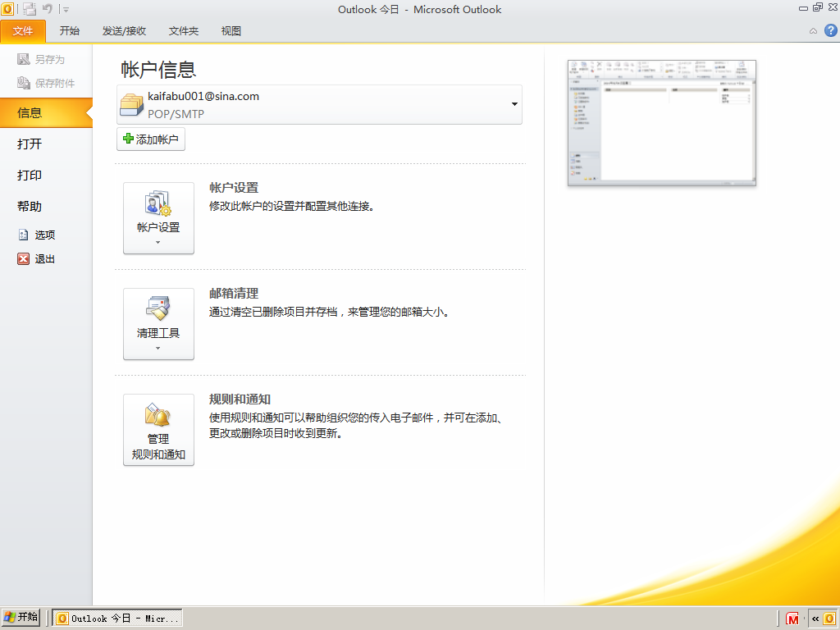Viewport: 840px width, 630px height.
Task: Click 退出 to exit Outlook
Action: pyautogui.click(x=46, y=258)
